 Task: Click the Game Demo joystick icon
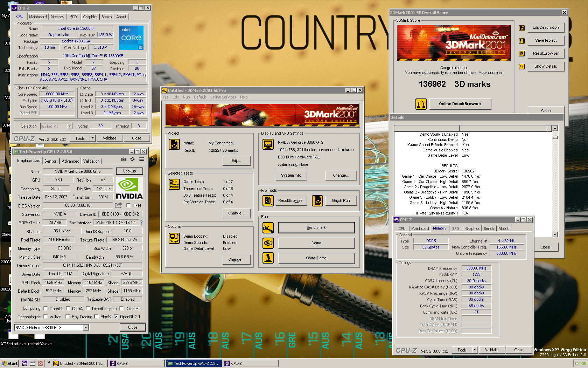268,258
